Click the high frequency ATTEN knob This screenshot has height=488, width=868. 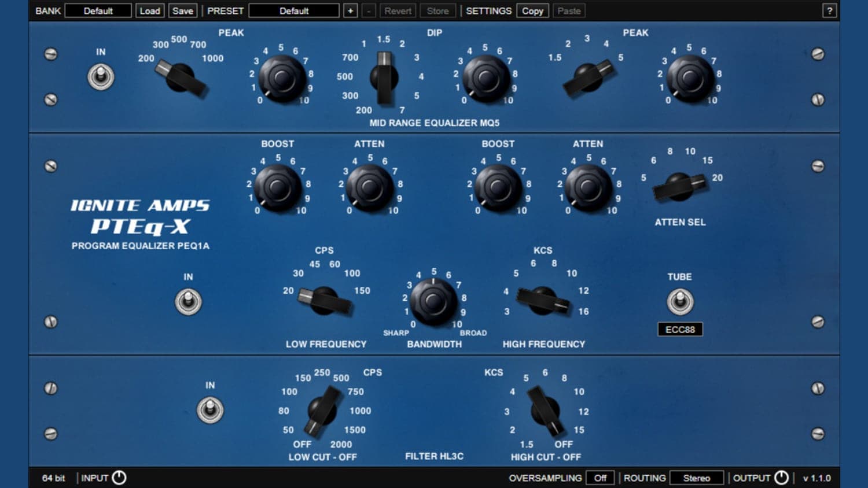(x=588, y=188)
